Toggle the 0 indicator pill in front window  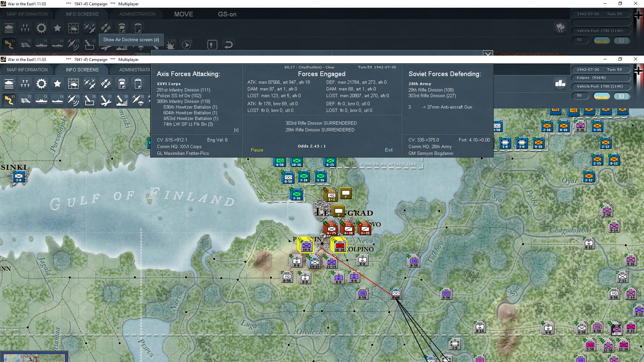pyautogui.click(x=622, y=96)
